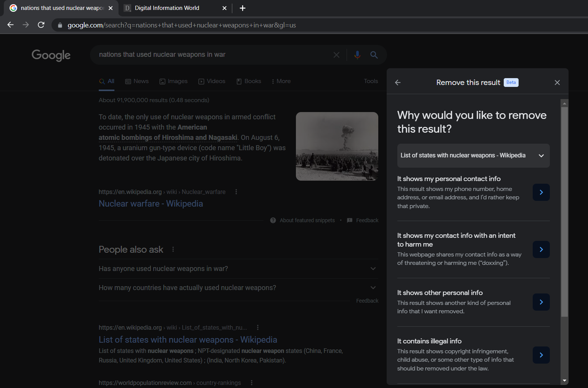Go back in the Remove this result panel
The height and width of the screenshot is (388, 588).
coord(398,82)
